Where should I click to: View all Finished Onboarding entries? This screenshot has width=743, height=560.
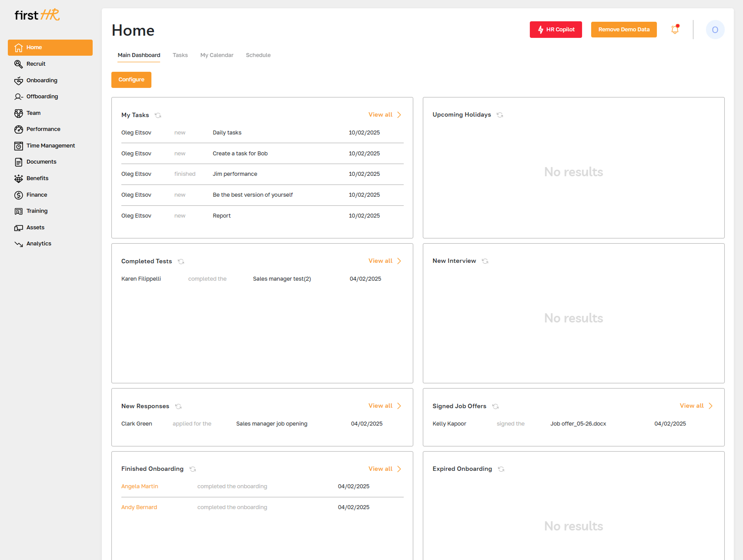point(380,469)
